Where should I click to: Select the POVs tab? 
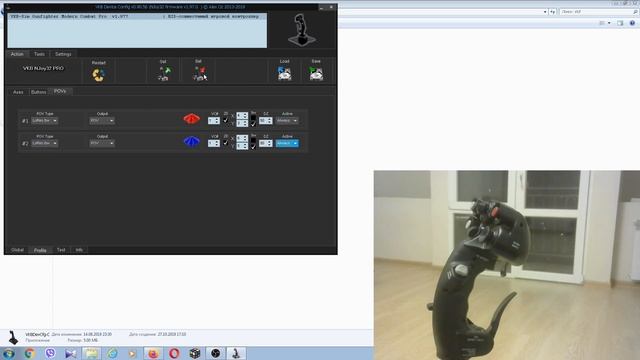[60, 91]
